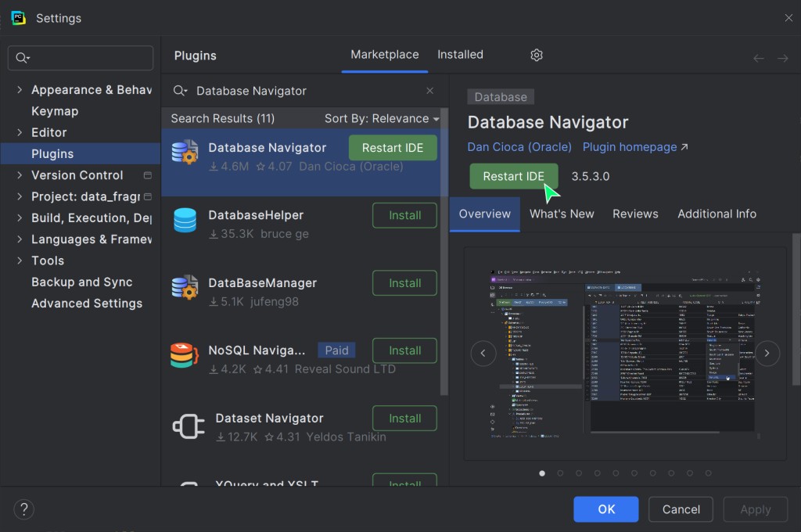Click the plugins settings gear icon
Screen dimensions: 801x532
(x=537, y=55)
